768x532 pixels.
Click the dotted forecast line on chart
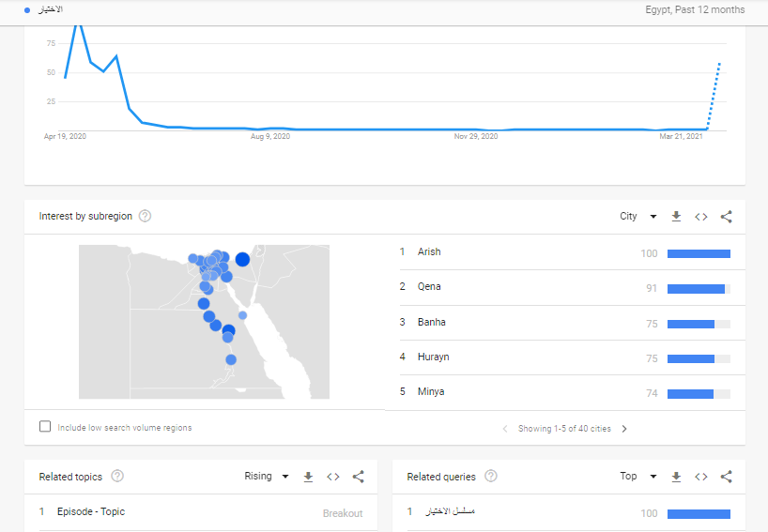pos(714,94)
